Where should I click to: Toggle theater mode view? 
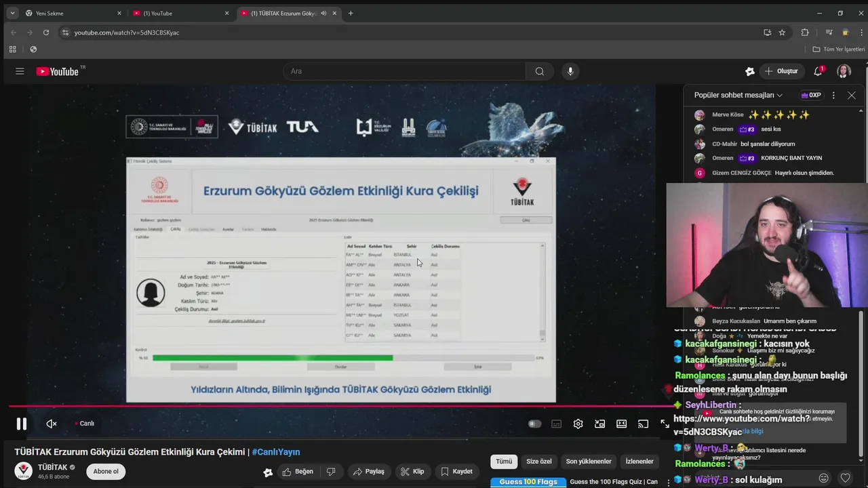click(621, 424)
